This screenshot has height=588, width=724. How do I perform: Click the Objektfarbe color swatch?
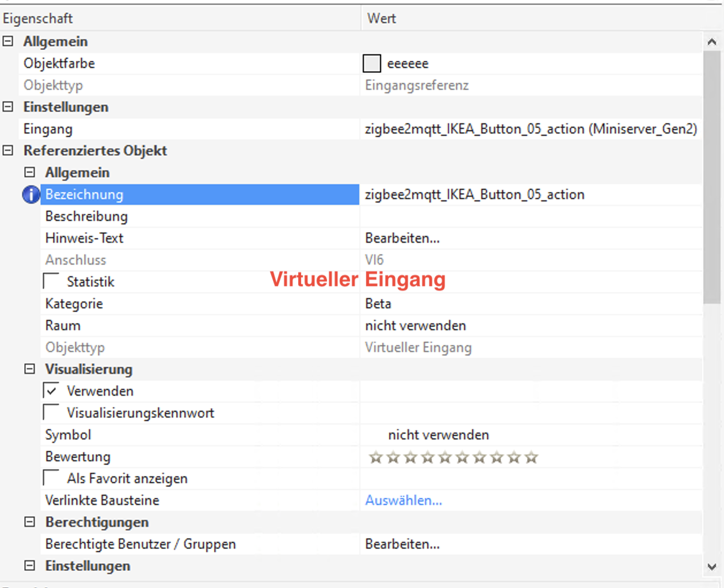coord(372,63)
